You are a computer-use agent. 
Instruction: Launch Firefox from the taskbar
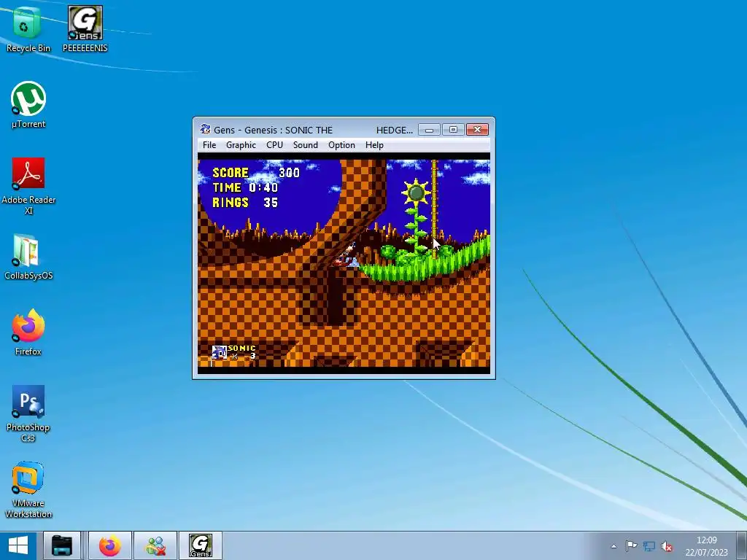pos(110,545)
